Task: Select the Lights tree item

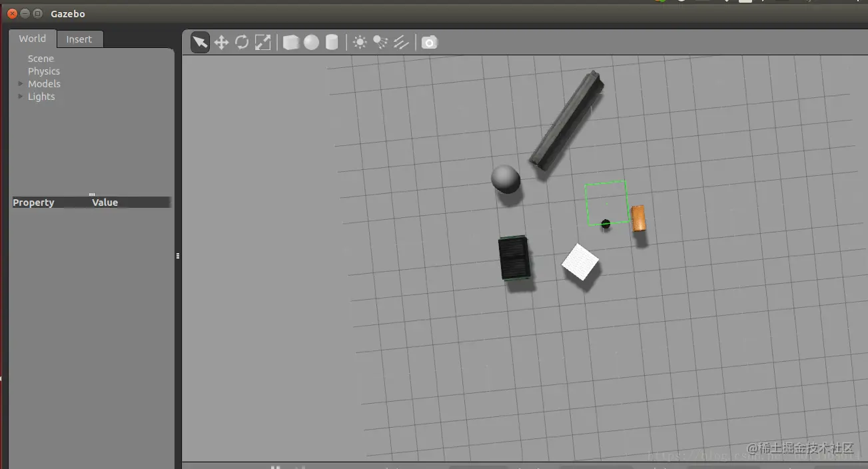Action: coord(41,97)
